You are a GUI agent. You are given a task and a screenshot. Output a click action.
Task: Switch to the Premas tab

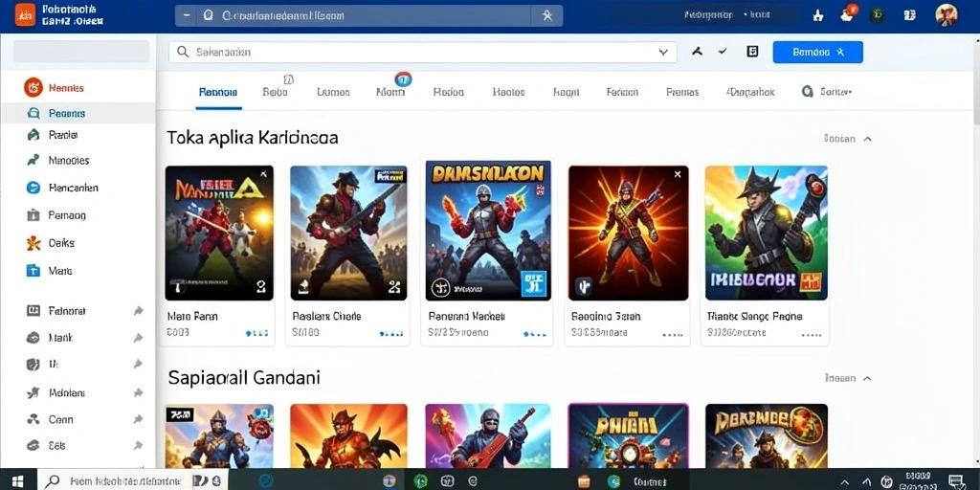click(682, 92)
